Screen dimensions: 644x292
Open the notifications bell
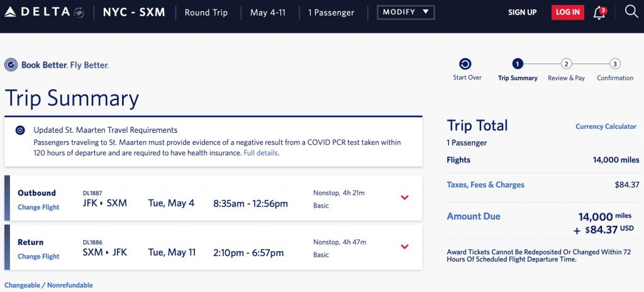[599, 13]
